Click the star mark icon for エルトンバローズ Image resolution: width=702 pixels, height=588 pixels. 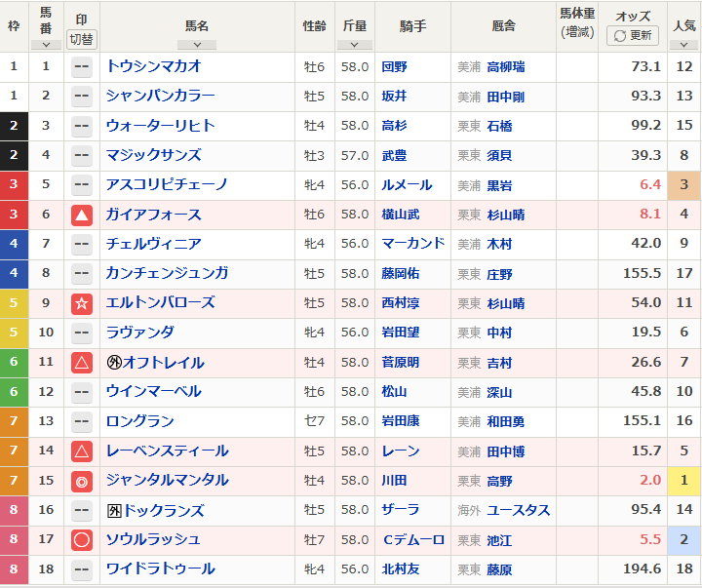pos(82,303)
